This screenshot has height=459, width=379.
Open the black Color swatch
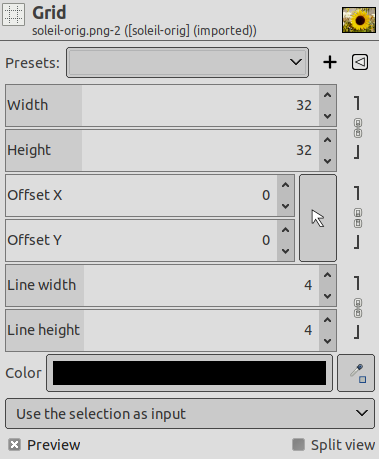[189, 373]
